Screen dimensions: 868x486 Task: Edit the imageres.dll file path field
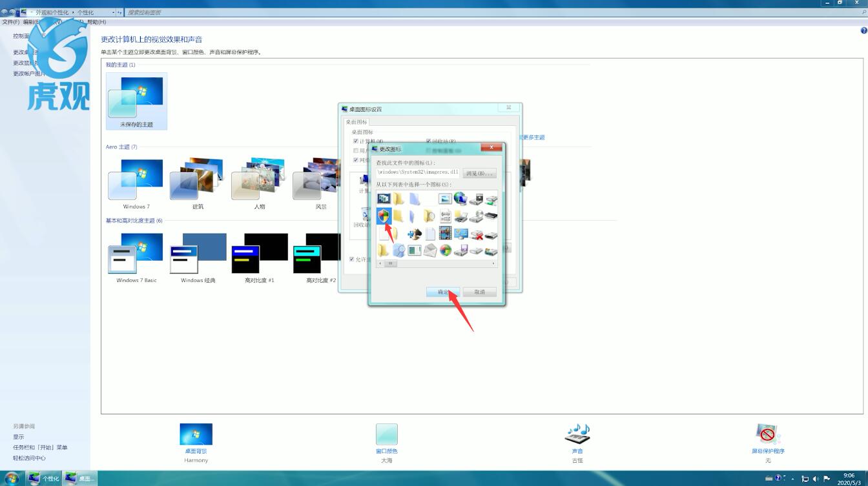[x=418, y=173]
